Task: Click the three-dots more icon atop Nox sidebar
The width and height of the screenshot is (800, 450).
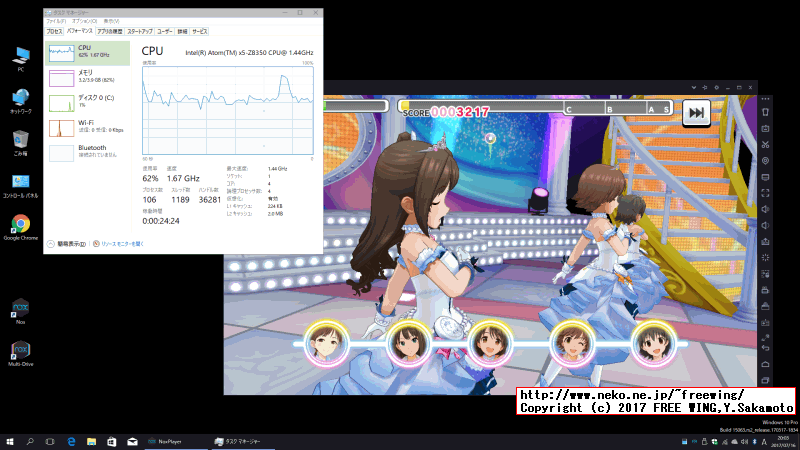Action: (x=765, y=99)
